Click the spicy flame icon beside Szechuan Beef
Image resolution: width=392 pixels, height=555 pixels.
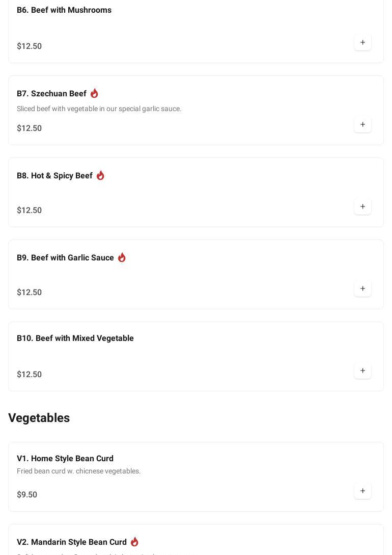pyautogui.click(x=94, y=93)
